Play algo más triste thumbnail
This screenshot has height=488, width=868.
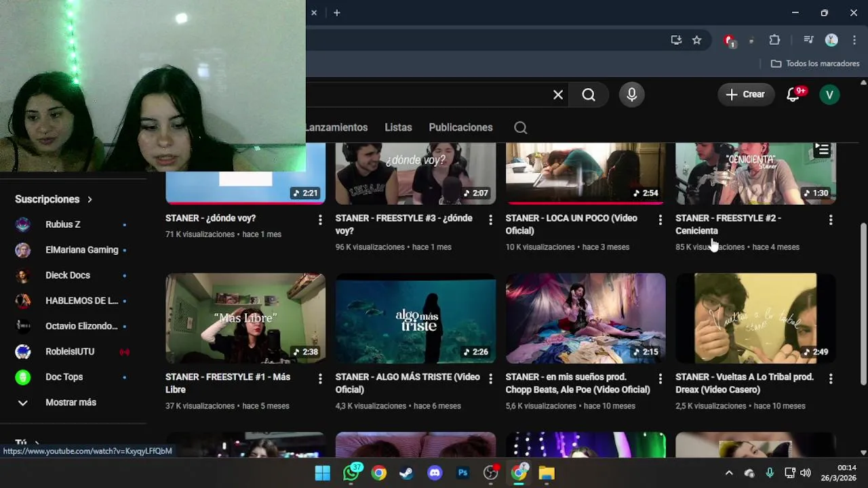click(x=416, y=319)
